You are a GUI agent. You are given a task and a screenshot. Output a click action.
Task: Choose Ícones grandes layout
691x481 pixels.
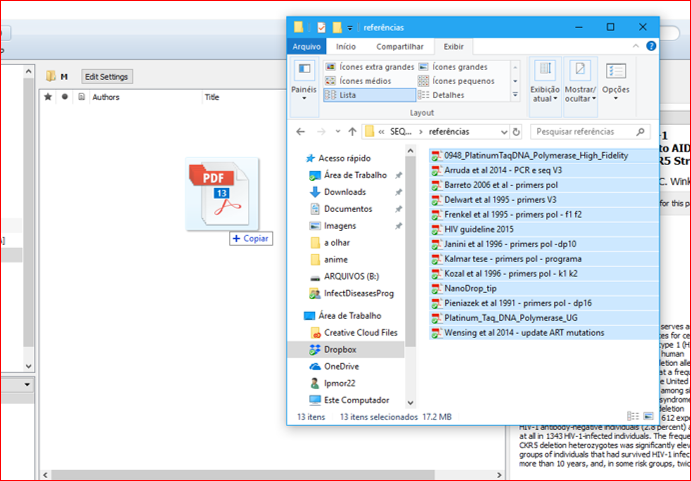[x=453, y=67]
